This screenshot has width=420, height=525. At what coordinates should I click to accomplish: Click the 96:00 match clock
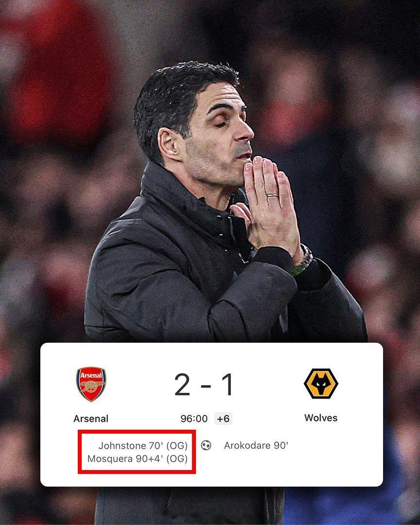click(x=194, y=419)
